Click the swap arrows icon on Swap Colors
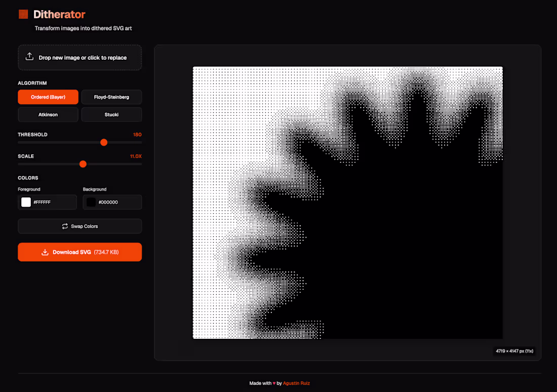Screen dimensions: 557x392 (65, 226)
